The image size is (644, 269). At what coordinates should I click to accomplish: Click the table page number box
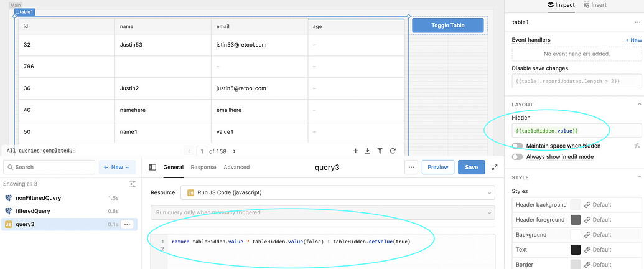[202, 151]
